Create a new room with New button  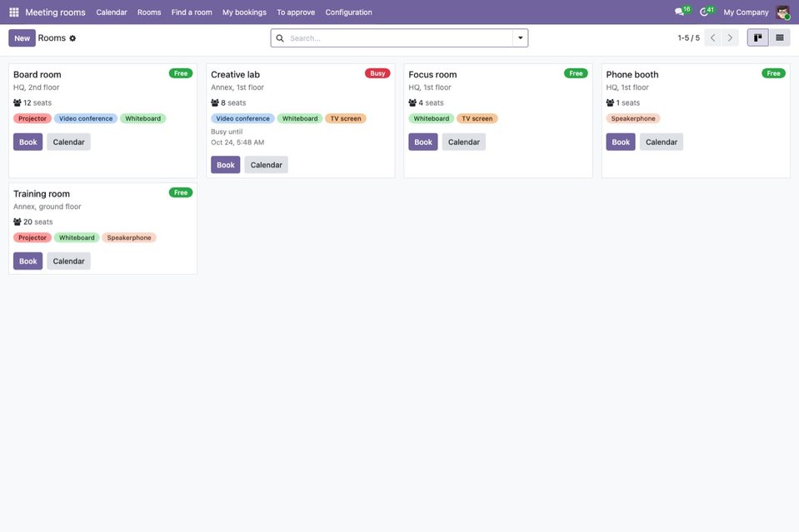(22, 38)
